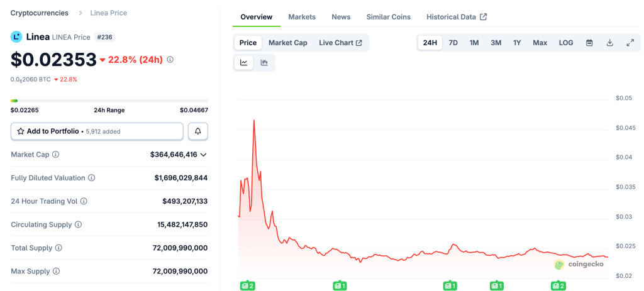Click the third news marker on the chart timeline
Image resolution: width=644 pixels, height=291 pixels.
[450, 285]
